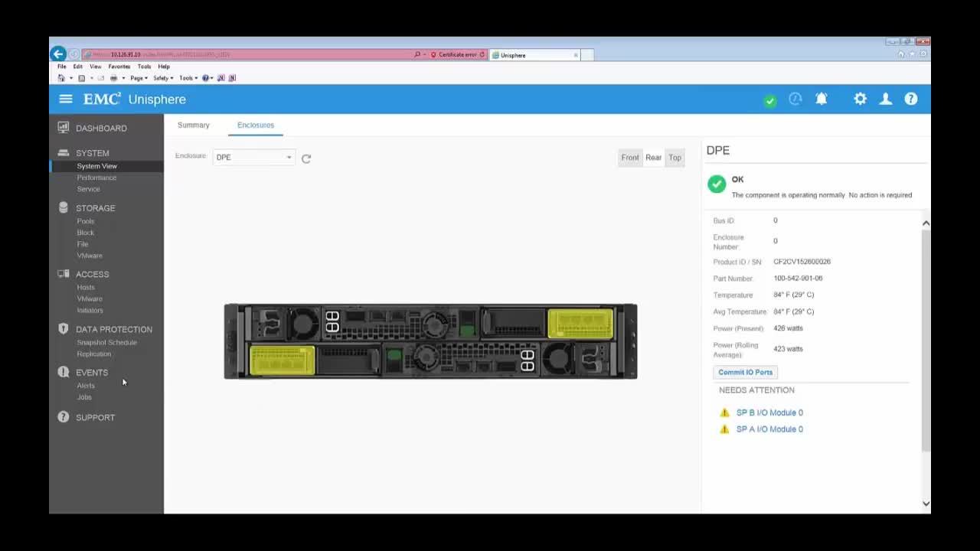Screen dimensions: 980x551
Task: Open the help question mark icon
Action: click(911, 99)
